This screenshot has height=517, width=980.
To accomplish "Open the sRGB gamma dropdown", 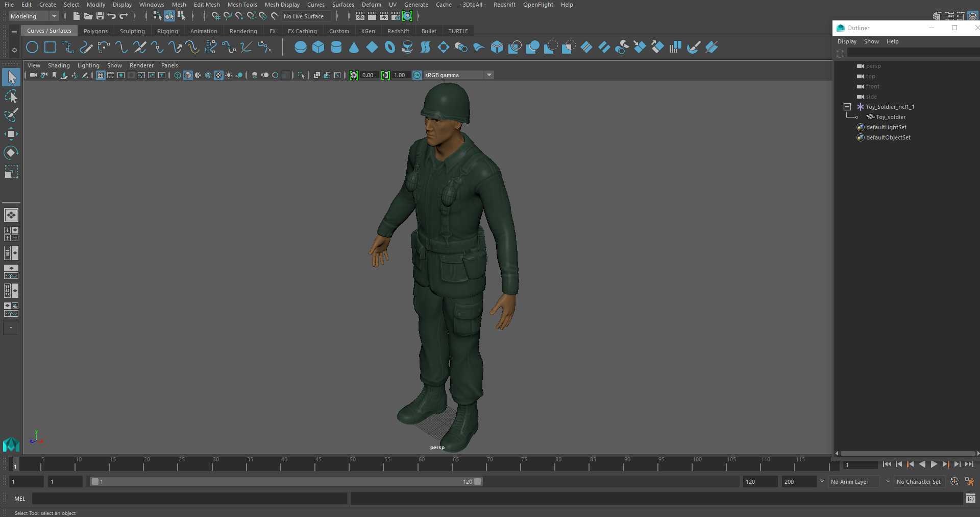I will click(458, 75).
